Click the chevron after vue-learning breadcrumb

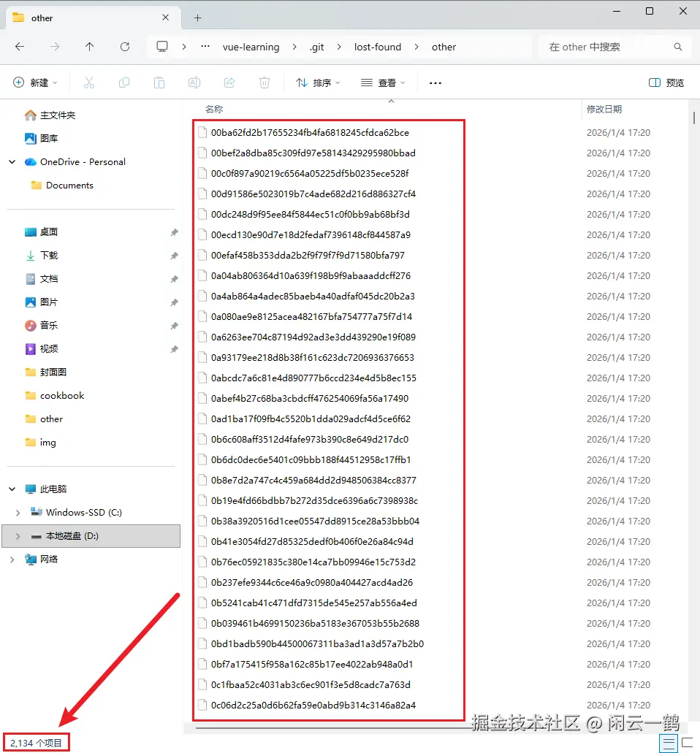pos(294,47)
